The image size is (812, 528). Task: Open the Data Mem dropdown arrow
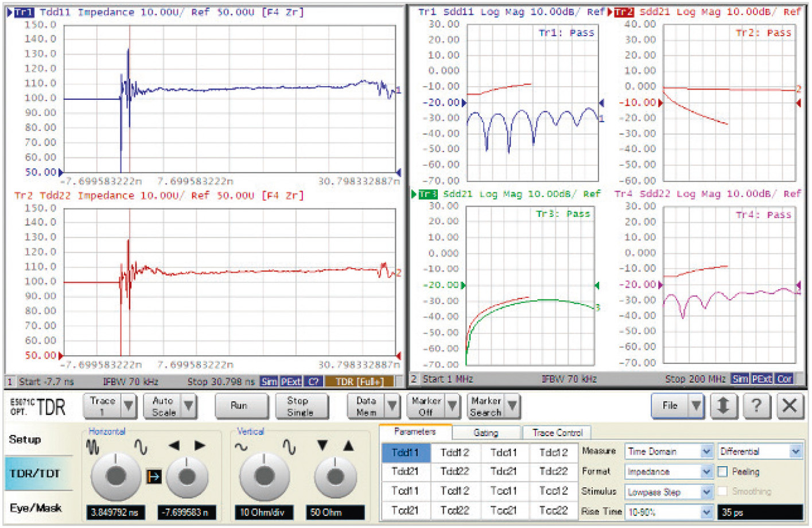393,406
